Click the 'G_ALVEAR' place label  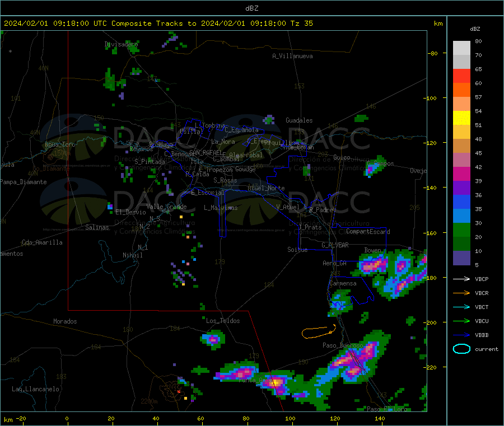335,245
